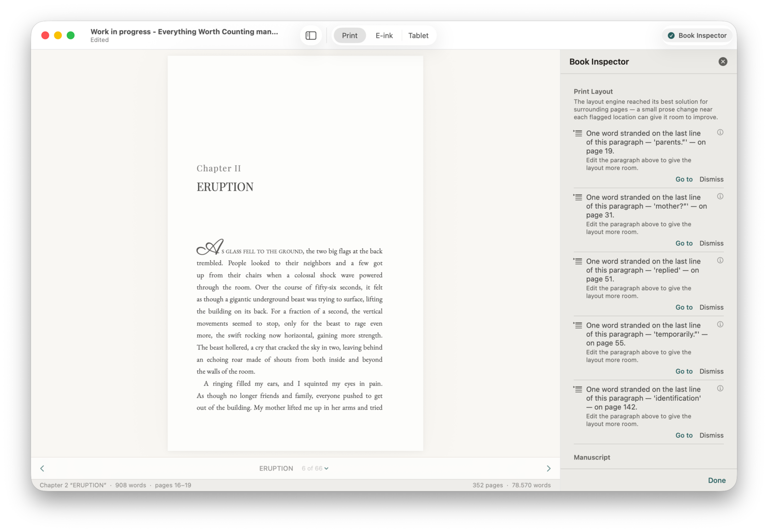This screenshot has height=532, width=768.
Task: Click the 'Book Inspector' panel title
Action: 599,61
